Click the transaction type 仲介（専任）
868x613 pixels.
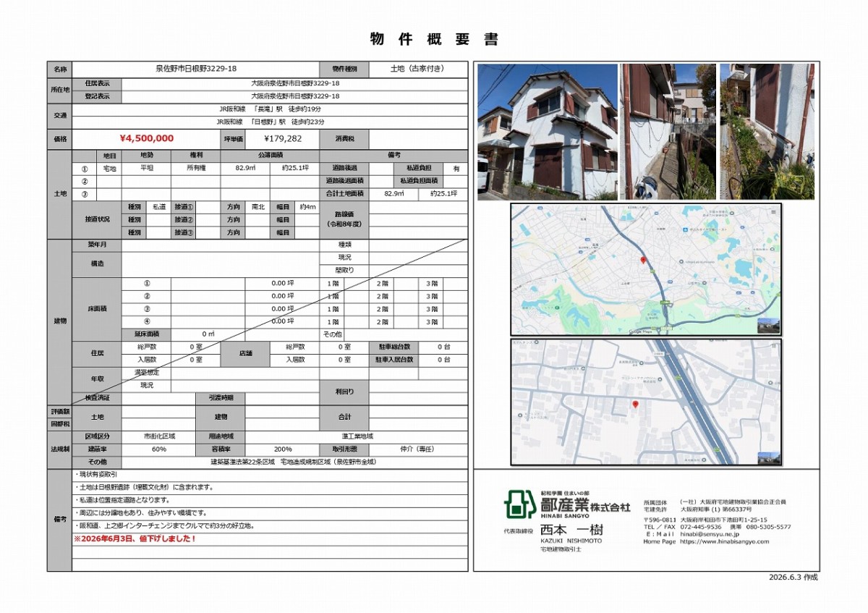click(x=417, y=449)
